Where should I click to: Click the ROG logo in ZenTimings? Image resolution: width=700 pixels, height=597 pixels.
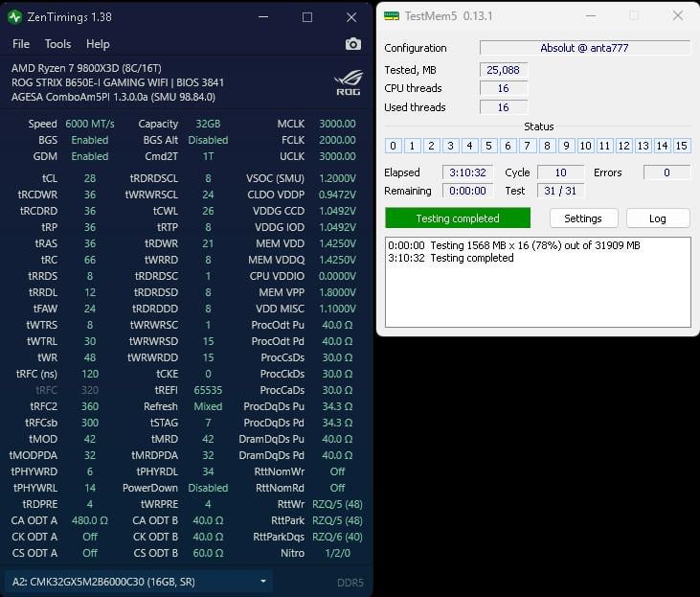(348, 82)
